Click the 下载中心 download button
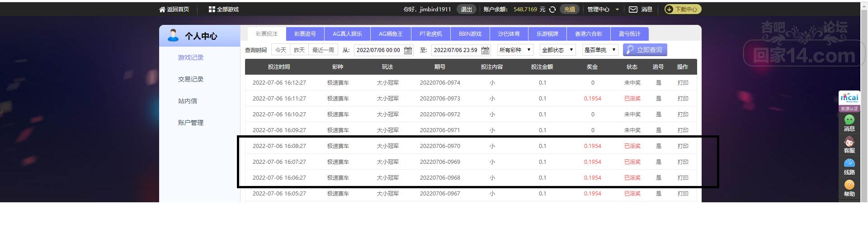The image size is (868, 248). pos(683,9)
